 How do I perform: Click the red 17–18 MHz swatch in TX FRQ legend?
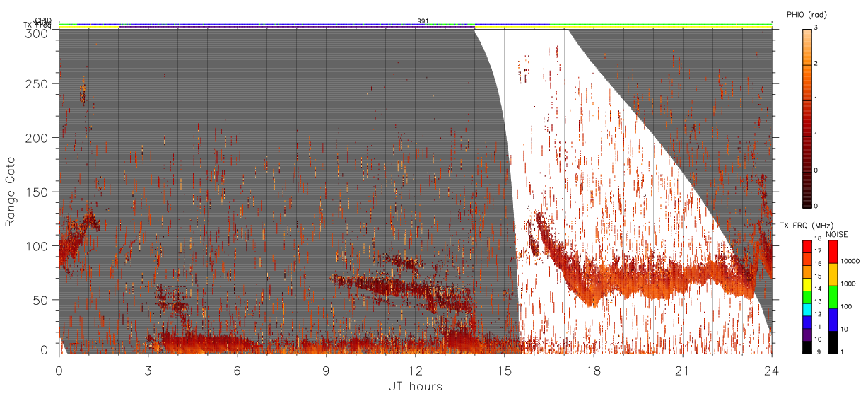pos(807,247)
